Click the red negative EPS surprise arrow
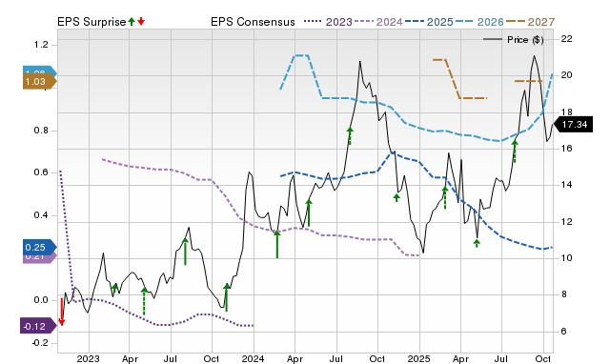610x364 pixels. [x=61, y=312]
